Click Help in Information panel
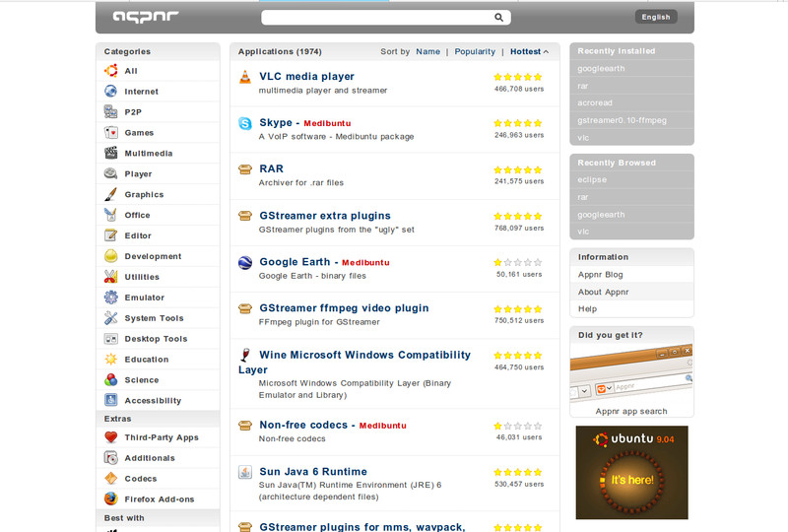788x532 pixels. (x=587, y=308)
